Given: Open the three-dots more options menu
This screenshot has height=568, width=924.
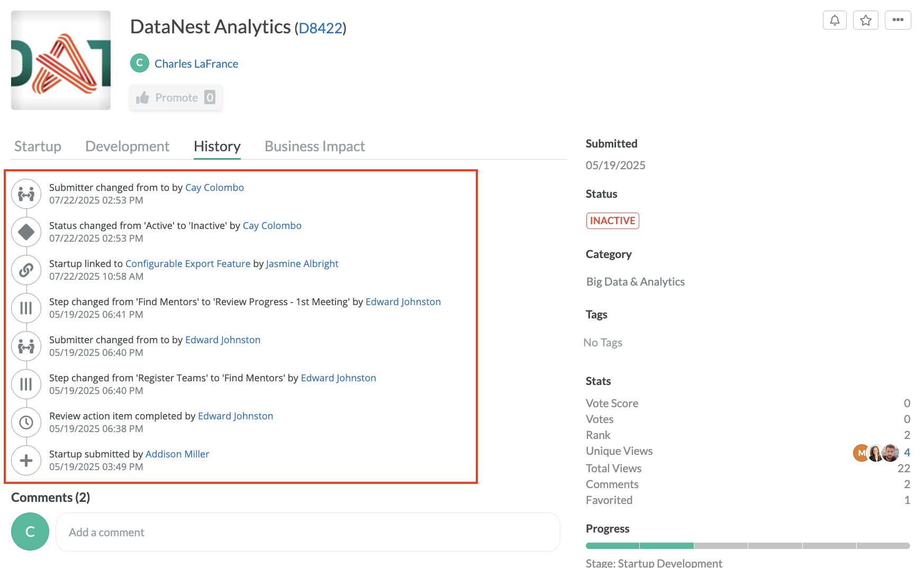Looking at the screenshot, I should pyautogui.click(x=898, y=21).
